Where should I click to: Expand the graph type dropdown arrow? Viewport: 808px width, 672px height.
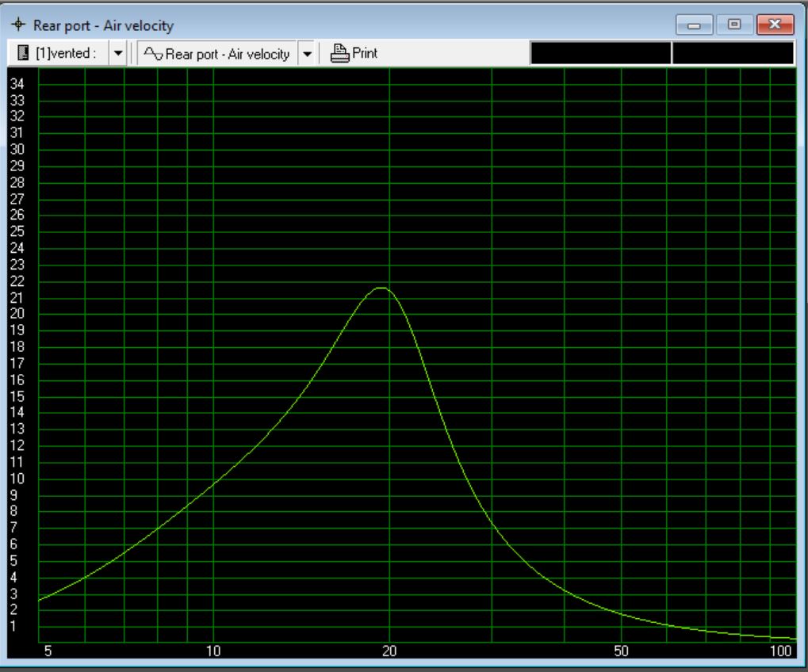pyautogui.click(x=307, y=54)
